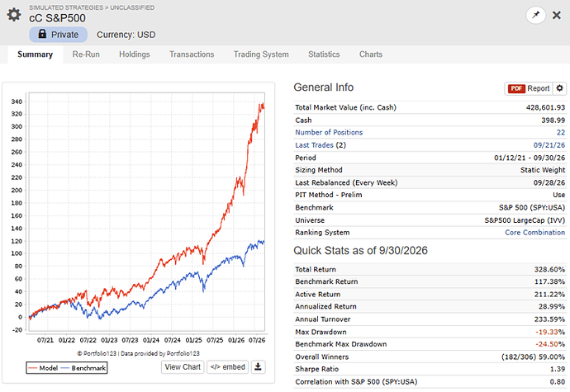Click Sharpe Ratio value 1.39

click(x=559, y=369)
